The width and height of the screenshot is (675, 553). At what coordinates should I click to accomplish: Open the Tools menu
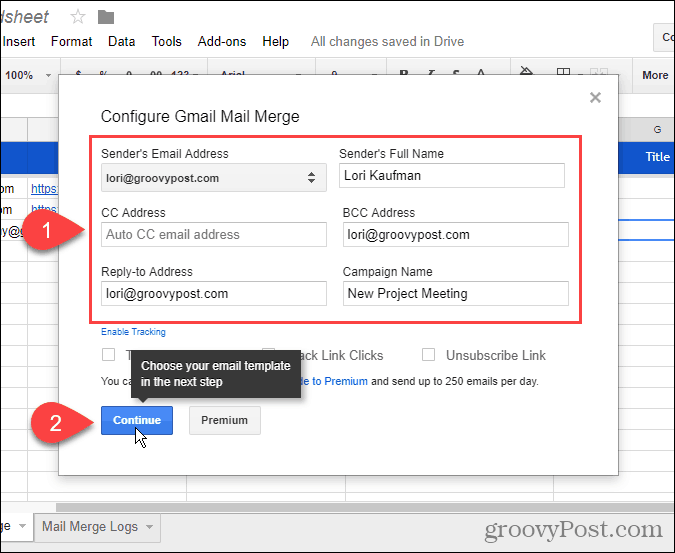pyautogui.click(x=167, y=41)
